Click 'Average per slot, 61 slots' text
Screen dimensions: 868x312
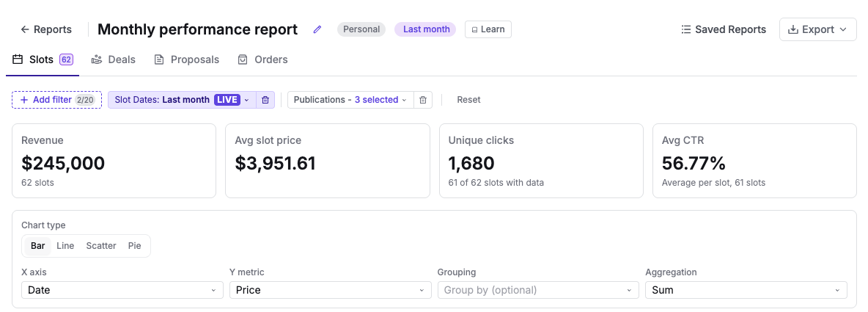[x=713, y=182]
